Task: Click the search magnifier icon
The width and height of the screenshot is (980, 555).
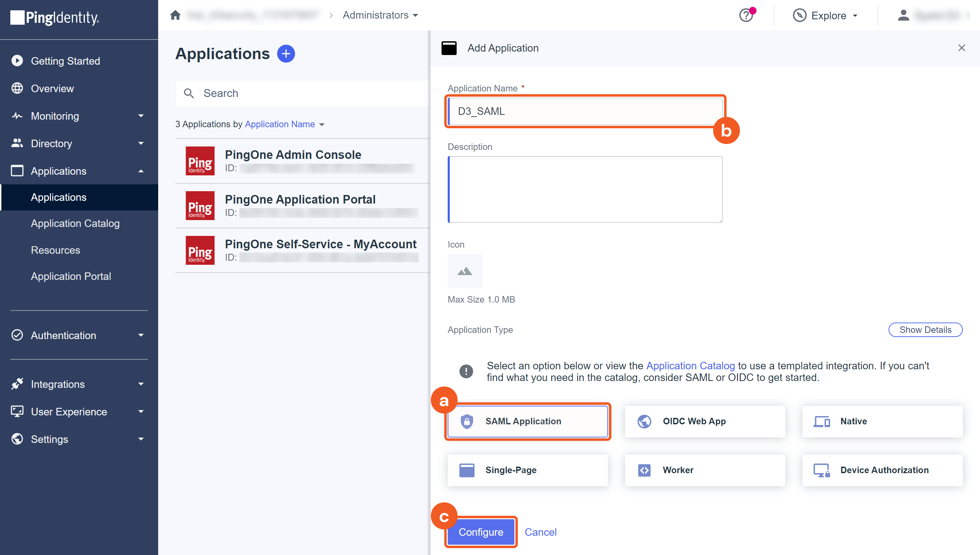Action: click(x=189, y=94)
